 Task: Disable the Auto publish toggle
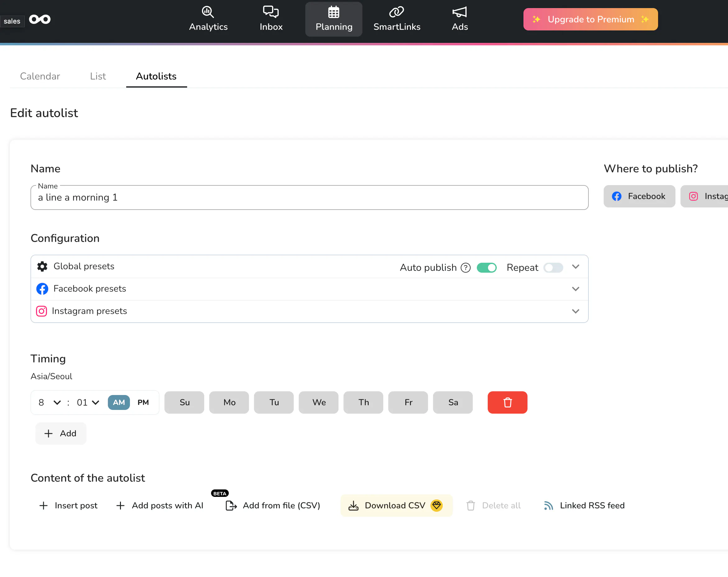point(486,268)
